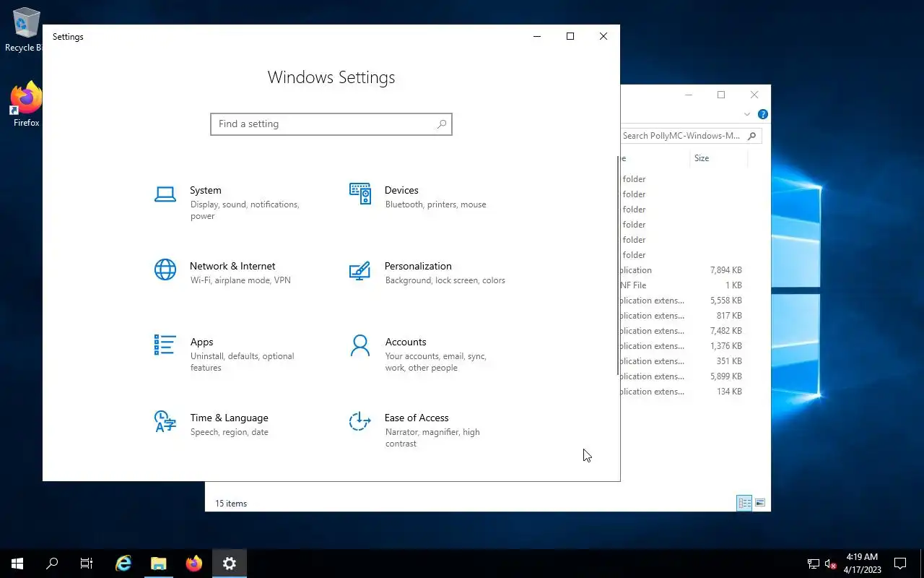This screenshot has height=578, width=924.
Task: Click the '15 items' status bar text
Action: pos(231,504)
